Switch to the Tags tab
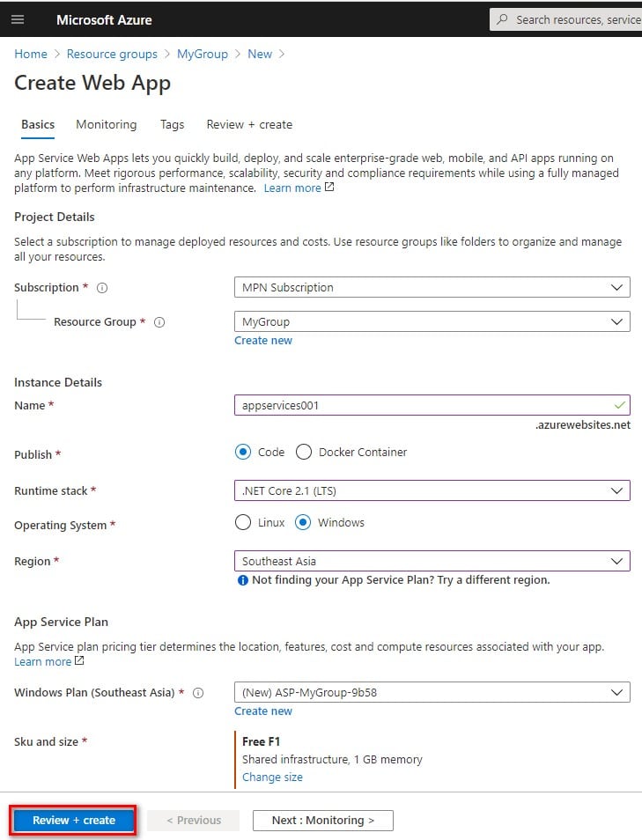Viewport: 642px width, 840px height. [172, 124]
